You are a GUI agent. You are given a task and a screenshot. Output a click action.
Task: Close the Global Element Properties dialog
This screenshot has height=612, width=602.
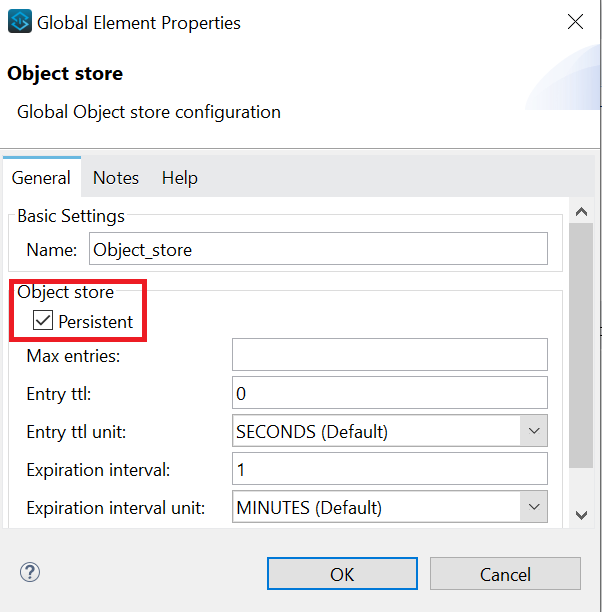(575, 22)
